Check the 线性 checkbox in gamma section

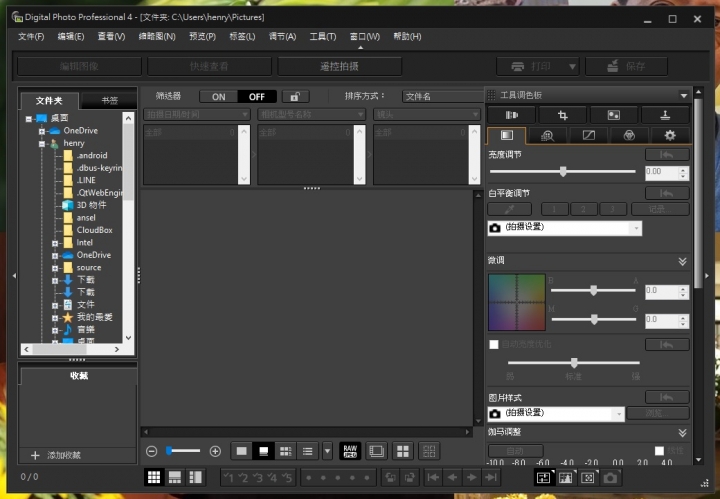click(x=659, y=451)
